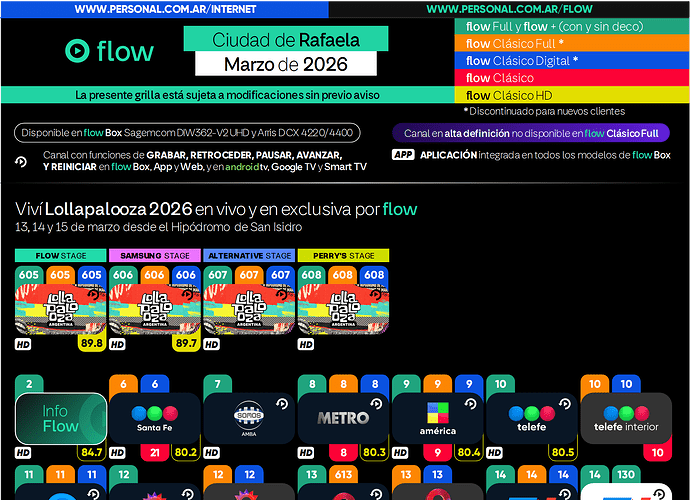Click the green 2 badge above Info Flow
The image size is (690, 500).
coord(29,384)
